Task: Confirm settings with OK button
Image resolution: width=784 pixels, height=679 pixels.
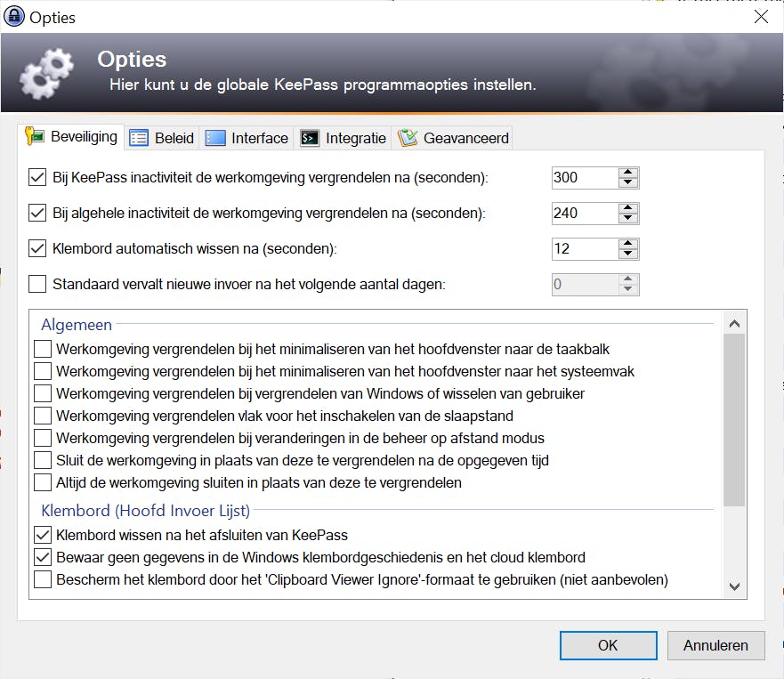Action: point(608,645)
